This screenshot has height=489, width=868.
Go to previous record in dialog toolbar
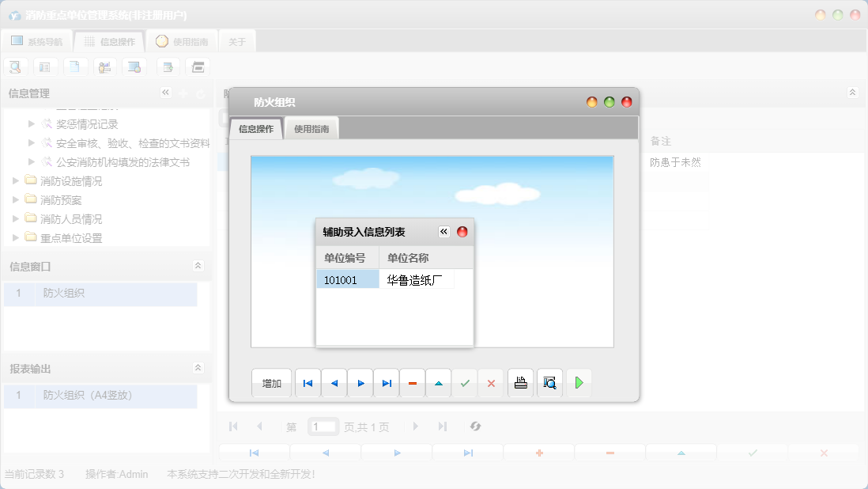tap(334, 383)
